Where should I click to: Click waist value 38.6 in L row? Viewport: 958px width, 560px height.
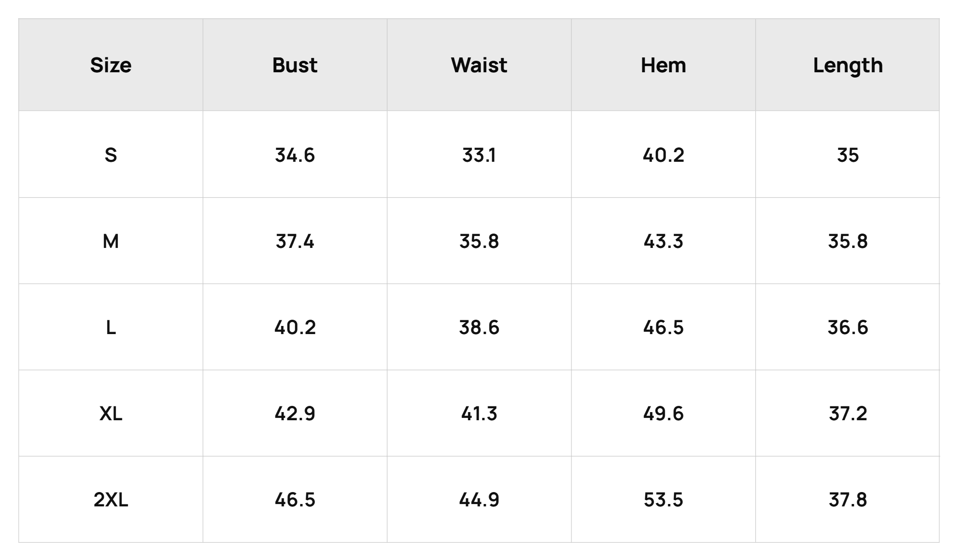tap(479, 327)
